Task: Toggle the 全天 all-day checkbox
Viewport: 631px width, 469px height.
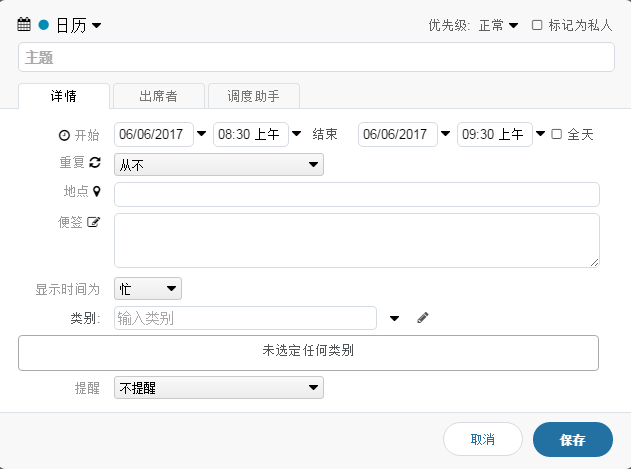Action: [557, 134]
